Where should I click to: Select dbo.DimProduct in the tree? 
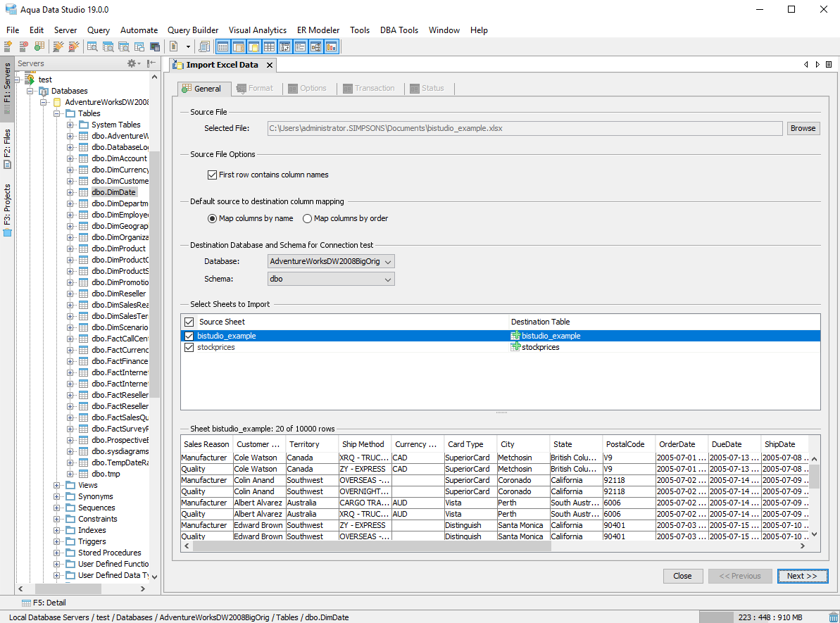[118, 248]
